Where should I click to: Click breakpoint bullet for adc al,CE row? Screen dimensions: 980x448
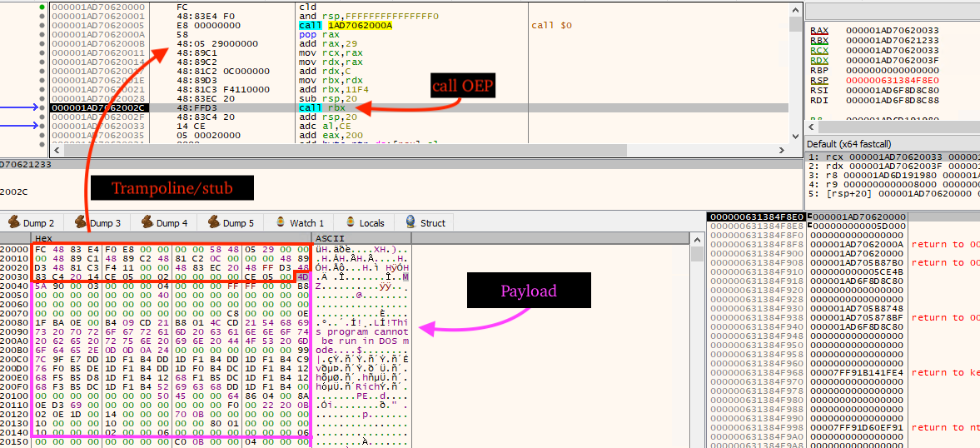tap(42, 126)
